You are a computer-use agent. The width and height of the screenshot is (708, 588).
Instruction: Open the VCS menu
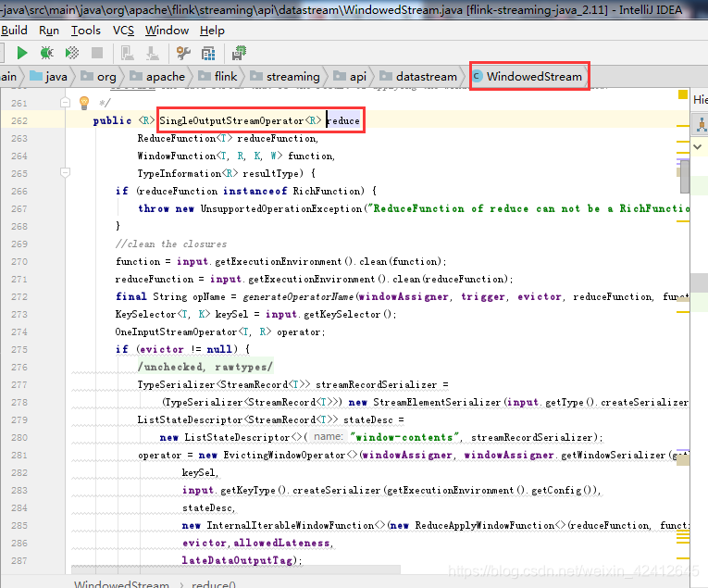[x=123, y=31]
